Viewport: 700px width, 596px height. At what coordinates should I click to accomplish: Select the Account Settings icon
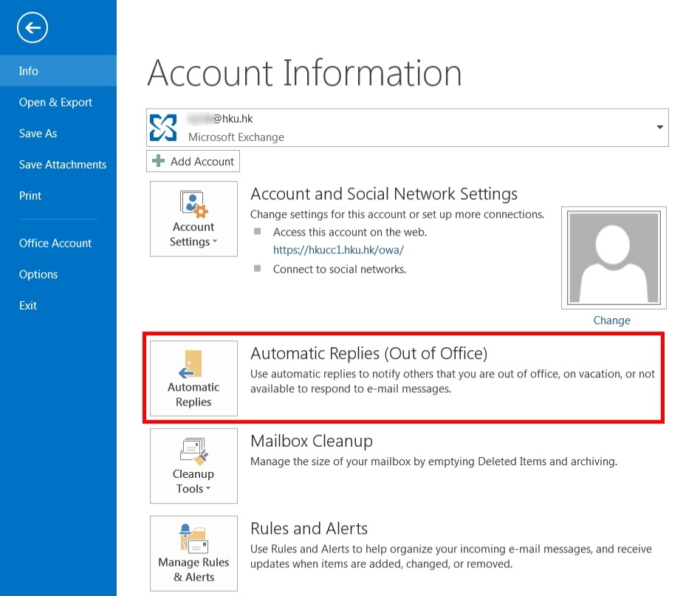[193, 207]
